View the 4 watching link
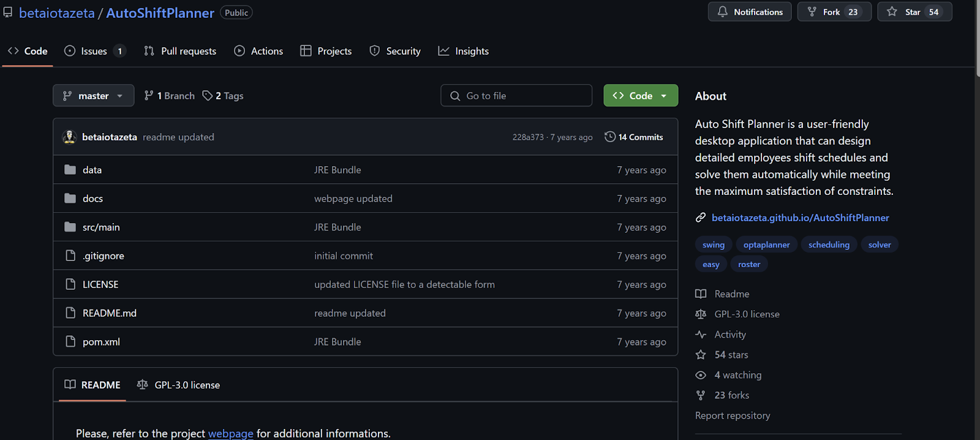 click(x=738, y=375)
